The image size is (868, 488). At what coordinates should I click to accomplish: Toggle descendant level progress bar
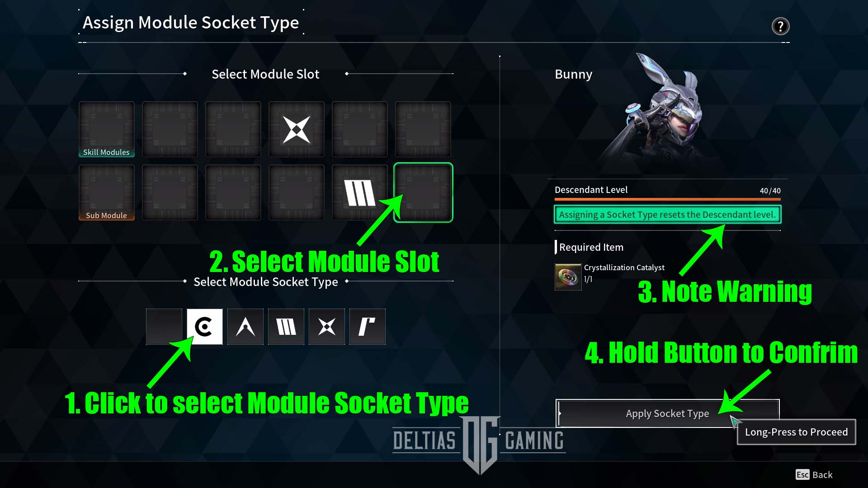pos(668,200)
